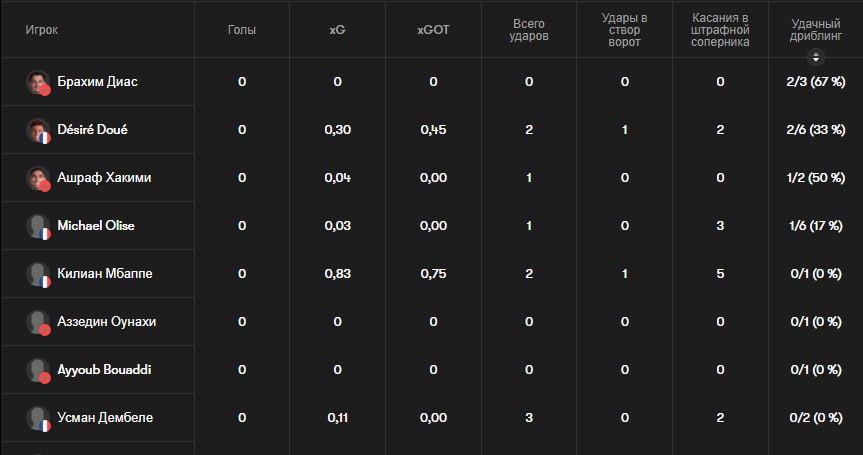Click Michael Olise placeholder avatar
The height and width of the screenshot is (455, 863).
pyautogui.click(x=37, y=226)
